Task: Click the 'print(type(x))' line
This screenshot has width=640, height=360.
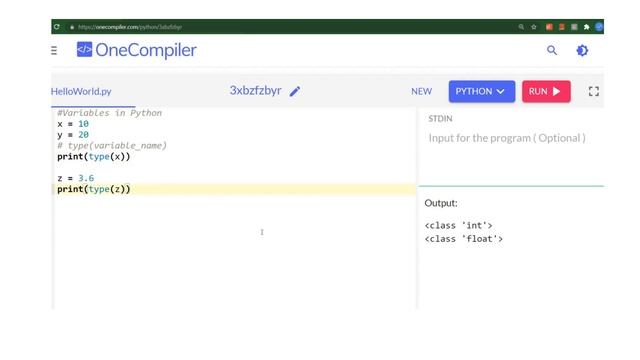Action: 93,156
